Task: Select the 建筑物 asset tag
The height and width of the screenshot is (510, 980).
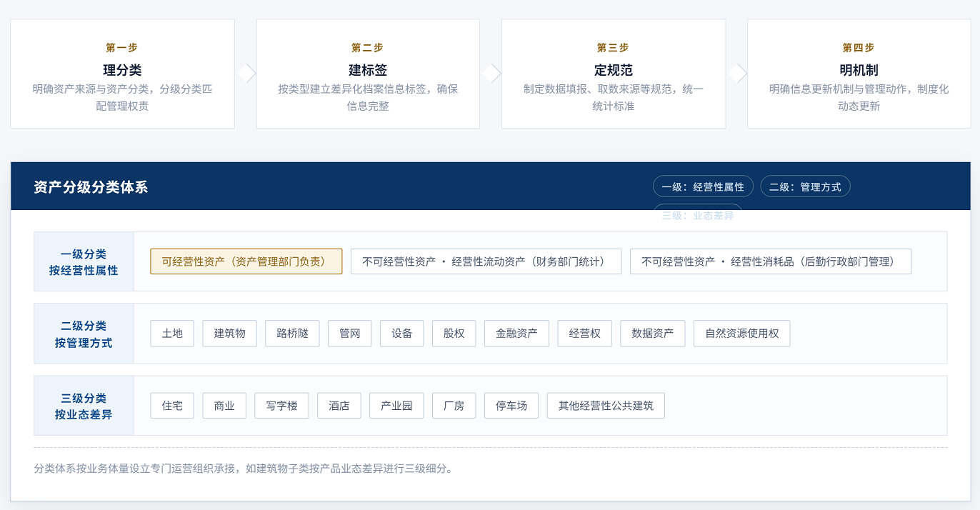Action: coord(229,334)
